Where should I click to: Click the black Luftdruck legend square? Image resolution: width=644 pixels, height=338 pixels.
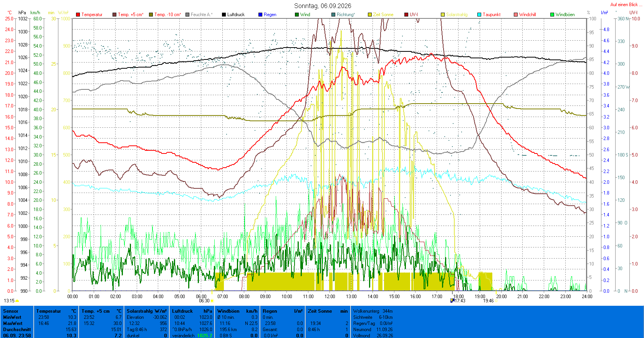(x=224, y=15)
